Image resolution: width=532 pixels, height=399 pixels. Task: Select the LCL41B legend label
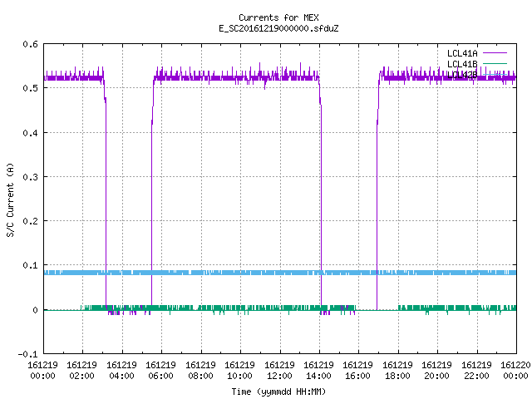pos(462,64)
